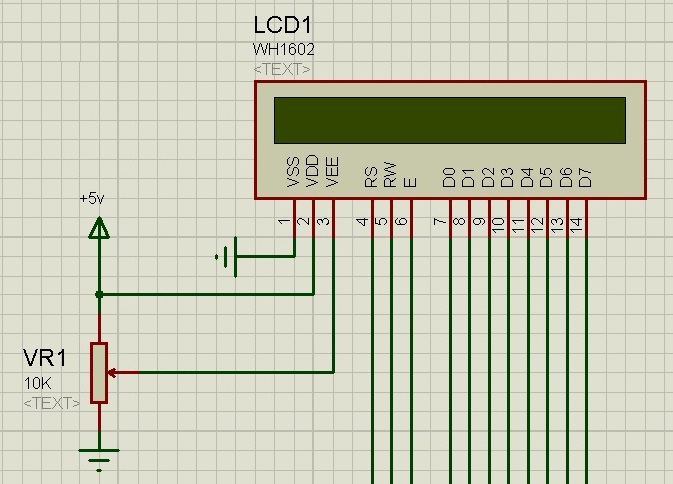
Task: Select the horizontal wire from junction to VDD
Action: click(207, 294)
